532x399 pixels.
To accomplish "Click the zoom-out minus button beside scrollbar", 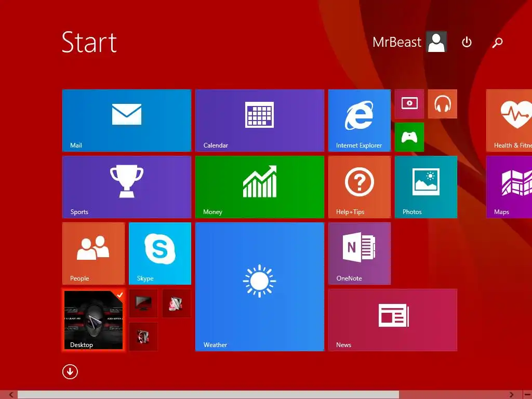I will 527,395.
